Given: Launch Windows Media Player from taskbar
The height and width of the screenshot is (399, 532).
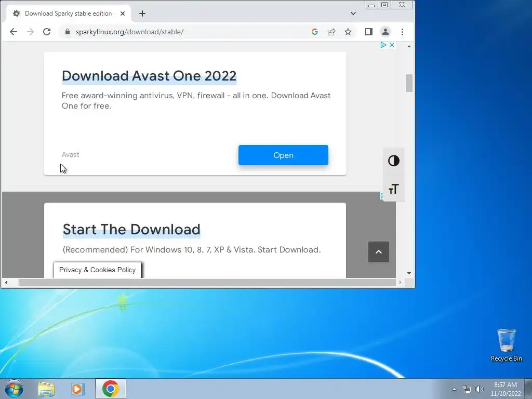Looking at the screenshot, I should (77, 389).
